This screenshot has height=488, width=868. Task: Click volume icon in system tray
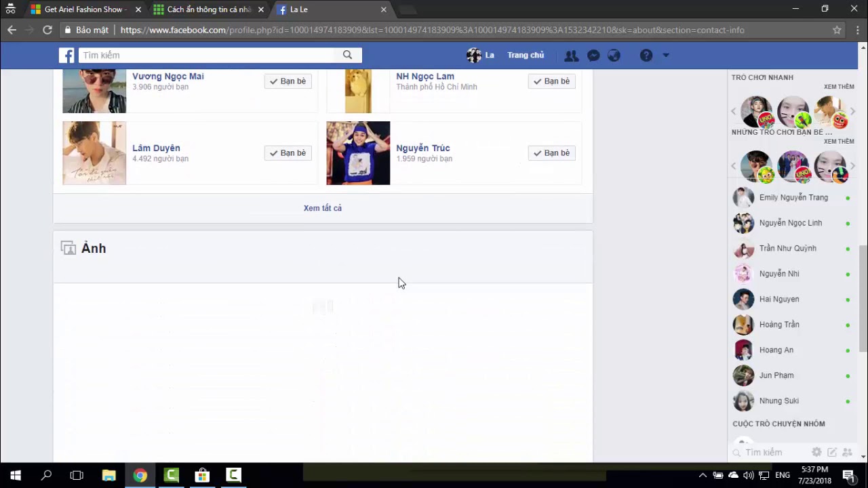(749, 475)
